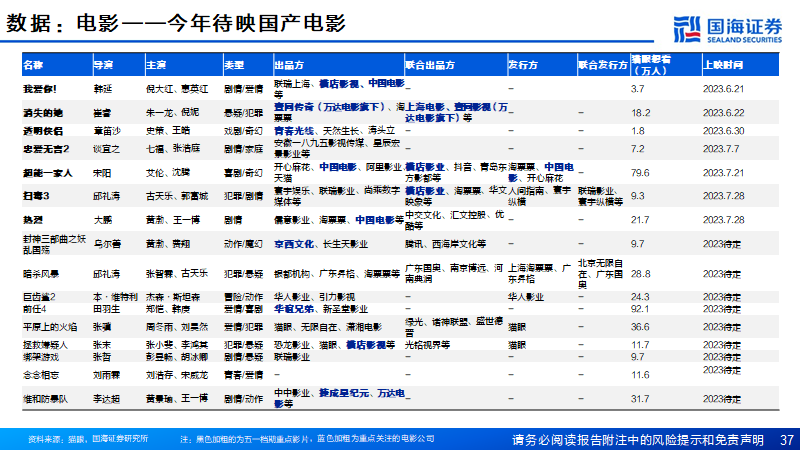Screen dimensions: 800x450
Task: Click the genre cell 动作/魔幻
Action: tap(243, 244)
